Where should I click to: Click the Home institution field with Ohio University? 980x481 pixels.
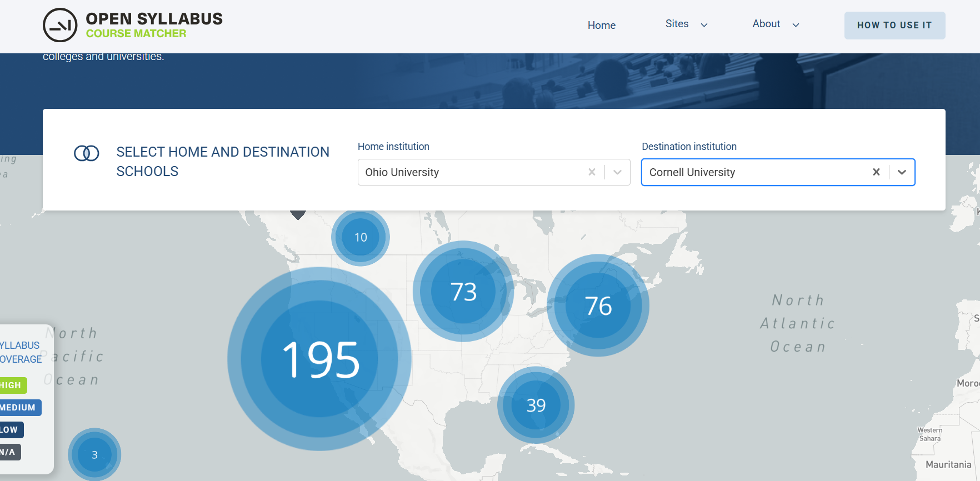pyautogui.click(x=494, y=172)
